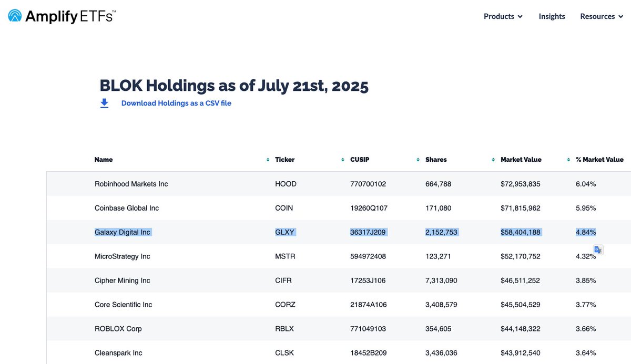Click shares value 171,080
Image resolution: width=631 pixels, height=364 pixels.
pos(439,208)
